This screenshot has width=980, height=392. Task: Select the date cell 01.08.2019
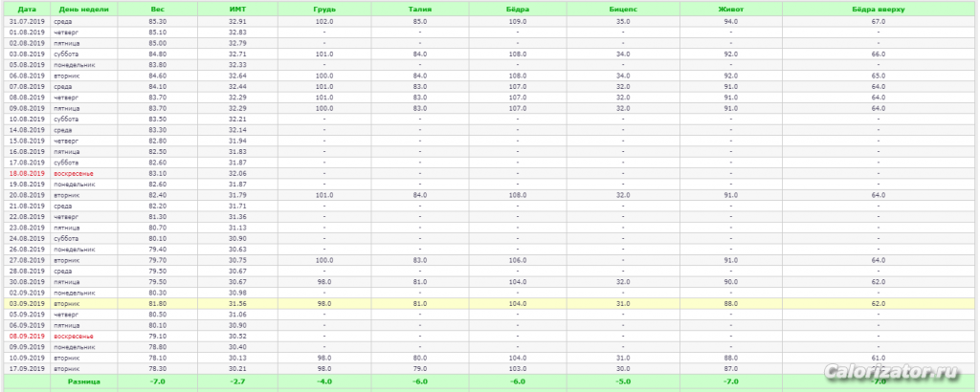click(x=27, y=32)
